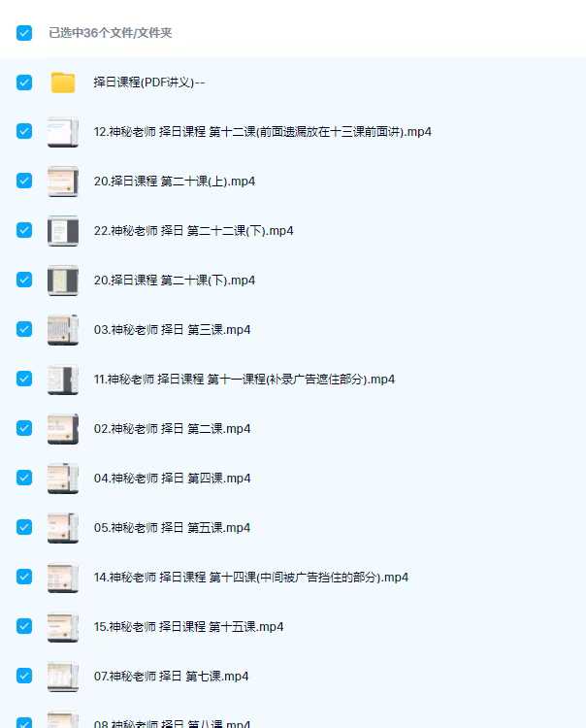Click thumbnail of 20.择日课程 第二十课(下).mp4
The image size is (586, 728).
pyautogui.click(x=63, y=281)
